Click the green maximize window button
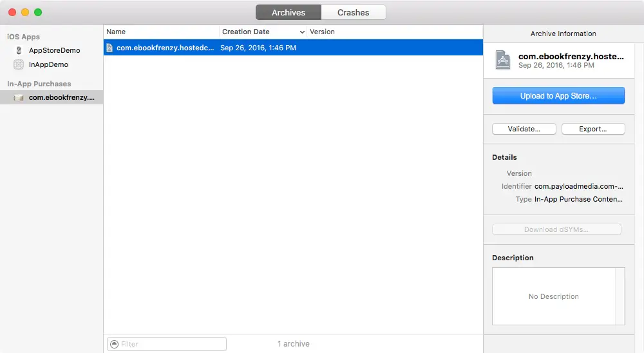The height and width of the screenshot is (353, 644). 38,12
